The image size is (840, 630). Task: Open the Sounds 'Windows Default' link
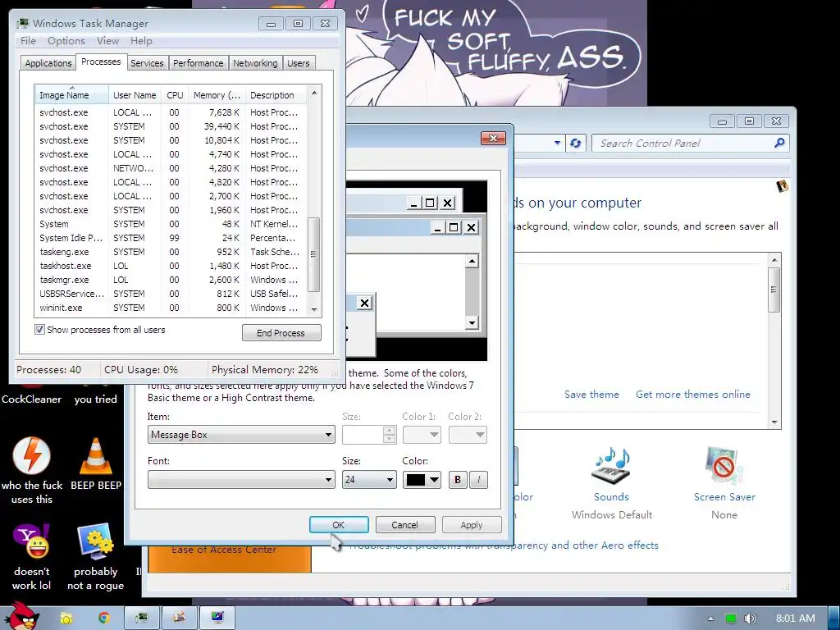611,514
